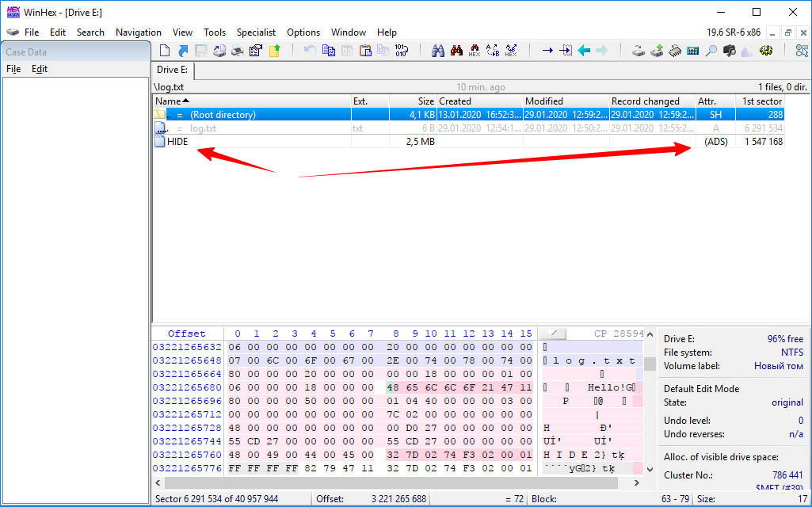Screen dimensions: 812x507
Task: Click the red binoculars search icon
Action: [456, 50]
